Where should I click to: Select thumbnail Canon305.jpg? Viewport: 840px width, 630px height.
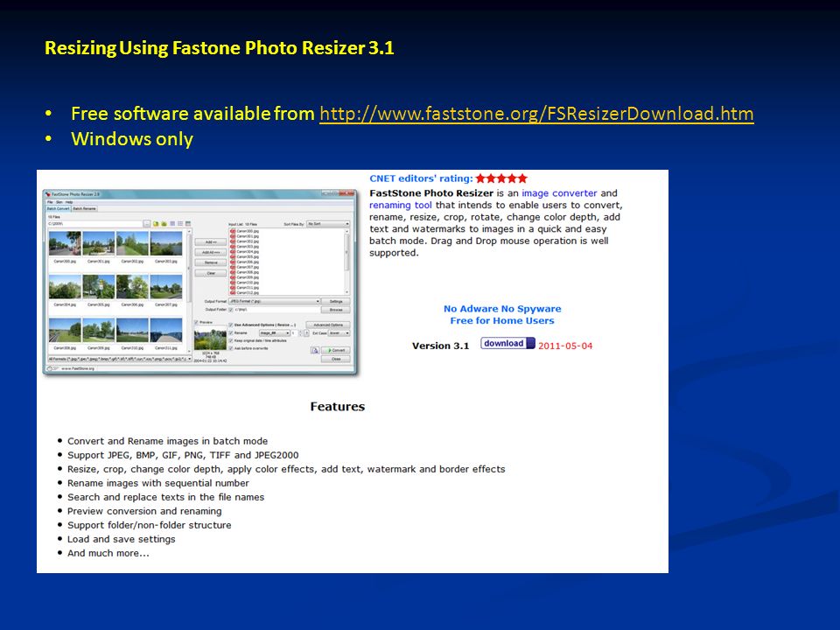click(x=99, y=287)
